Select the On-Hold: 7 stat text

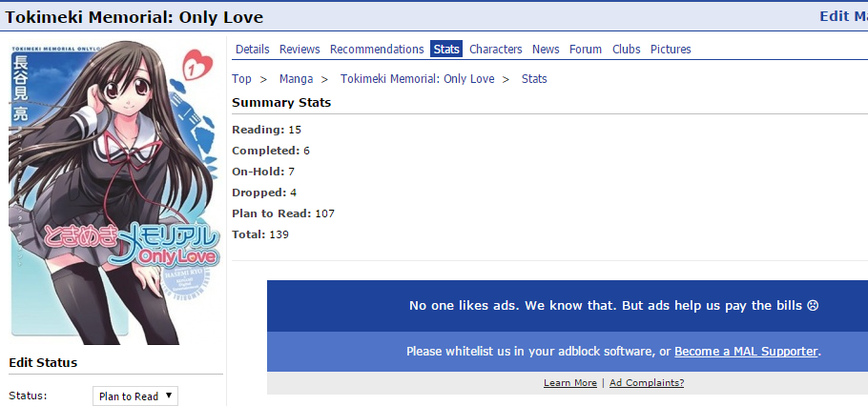(x=263, y=172)
